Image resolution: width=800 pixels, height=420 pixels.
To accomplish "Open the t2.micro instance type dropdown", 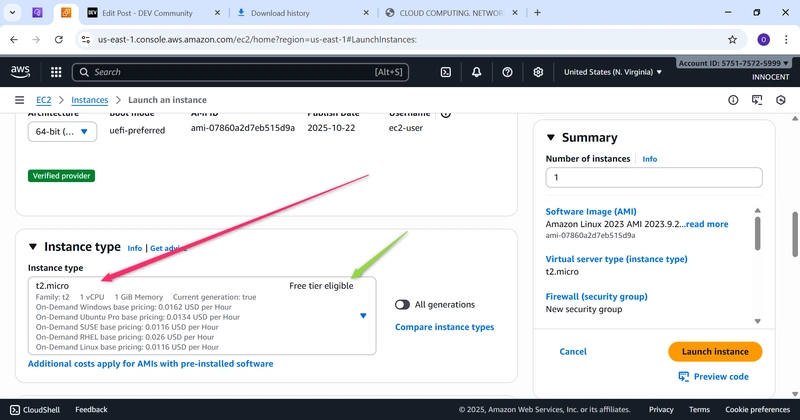I will pyautogui.click(x=202, y=316).
